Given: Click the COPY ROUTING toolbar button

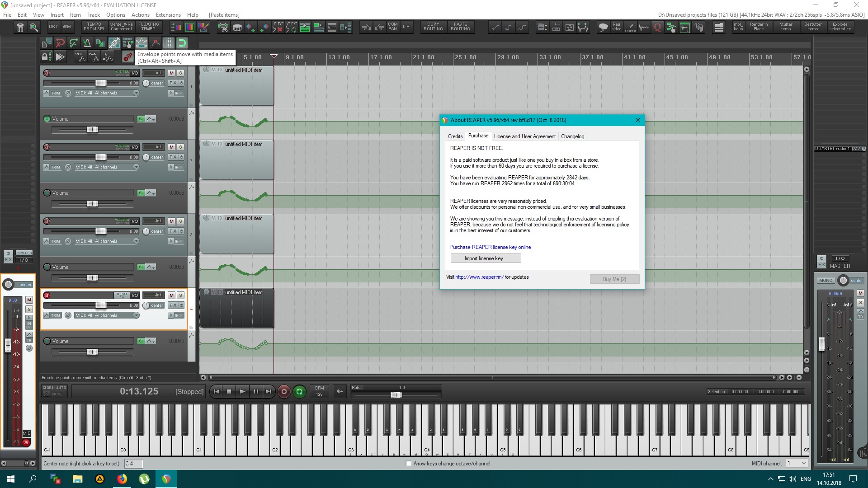Looking at the screenshot, I should point(433,27).
